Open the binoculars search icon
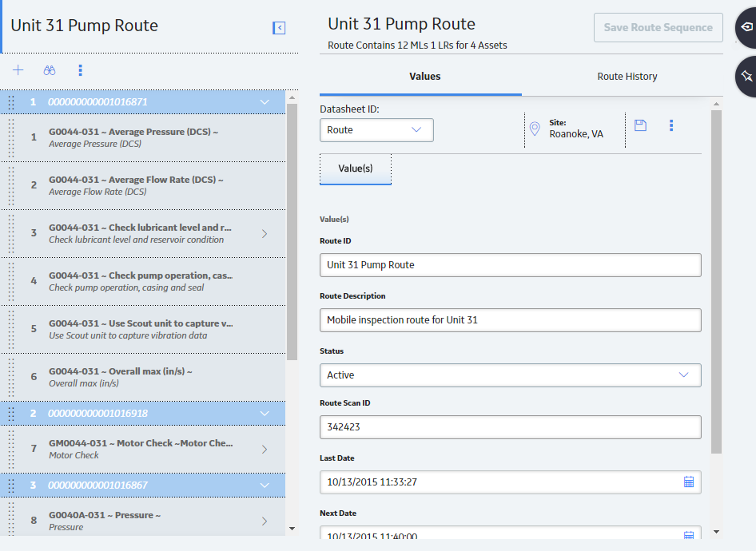This screenshot has width=756, height=551. (50, 70)
